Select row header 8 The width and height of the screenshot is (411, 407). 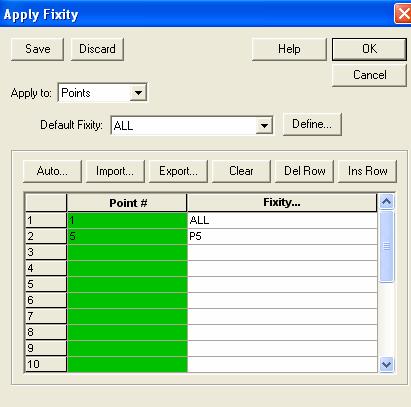tap(46, 332)
